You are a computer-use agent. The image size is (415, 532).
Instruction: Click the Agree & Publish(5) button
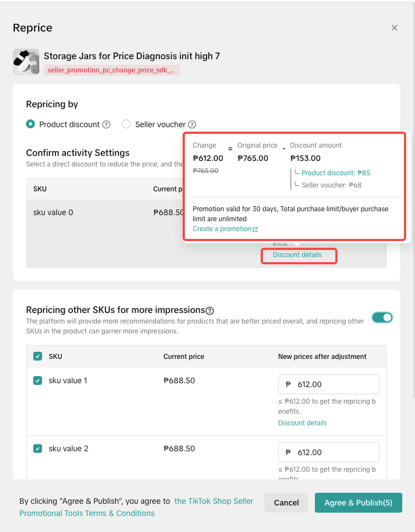[x=358, y=503]
